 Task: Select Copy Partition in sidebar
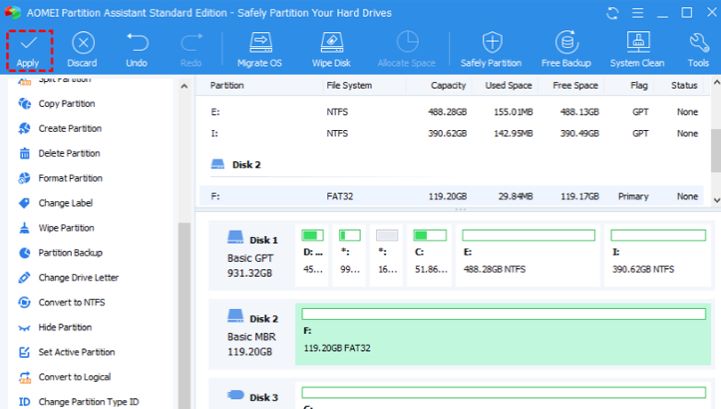[x=57, y=104]
